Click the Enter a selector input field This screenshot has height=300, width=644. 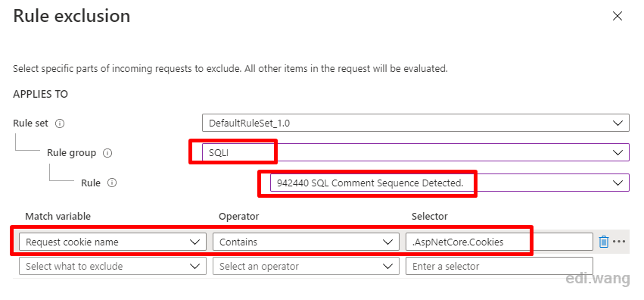499,267
